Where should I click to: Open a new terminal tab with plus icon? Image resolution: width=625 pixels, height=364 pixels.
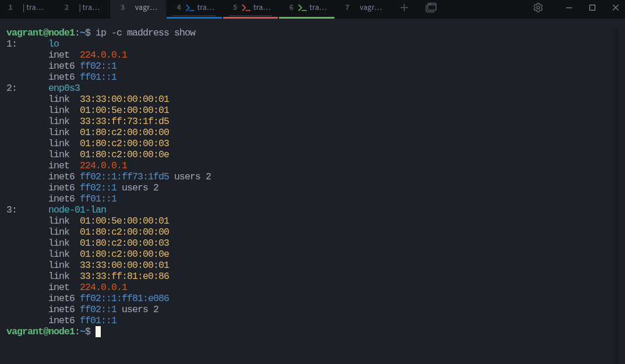(404, 8)
